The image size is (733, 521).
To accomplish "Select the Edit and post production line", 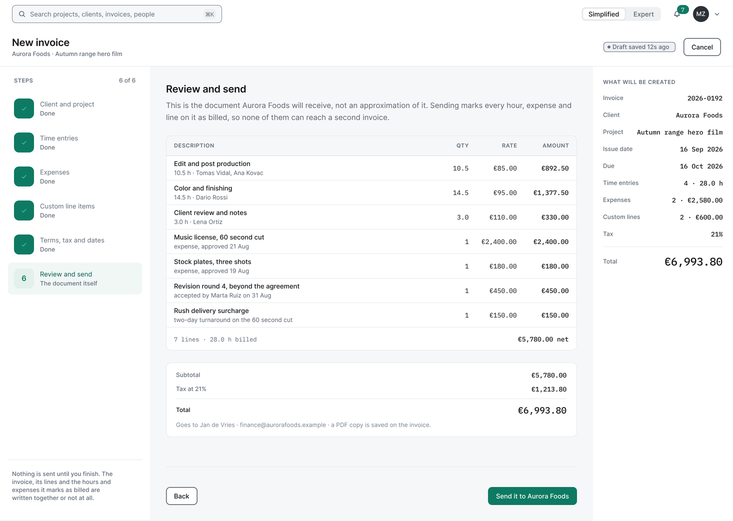I will pyautogui.click(x=371, y=168).
